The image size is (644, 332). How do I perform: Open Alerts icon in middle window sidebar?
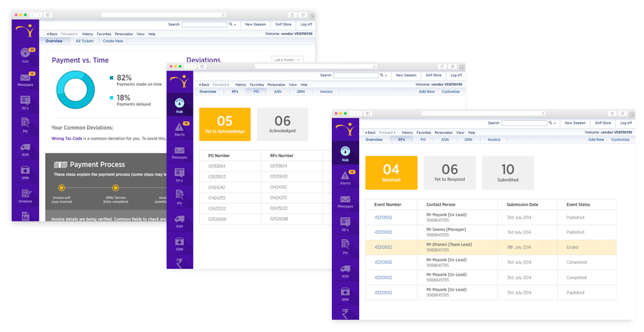point(179,127)
